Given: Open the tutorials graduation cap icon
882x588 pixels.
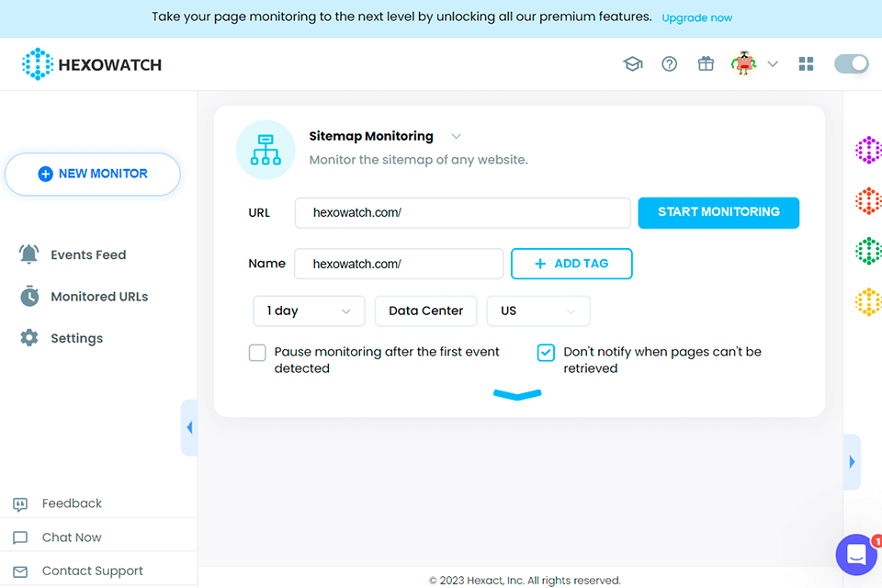Looking at the screenshot, I should [x=633, y=63].
